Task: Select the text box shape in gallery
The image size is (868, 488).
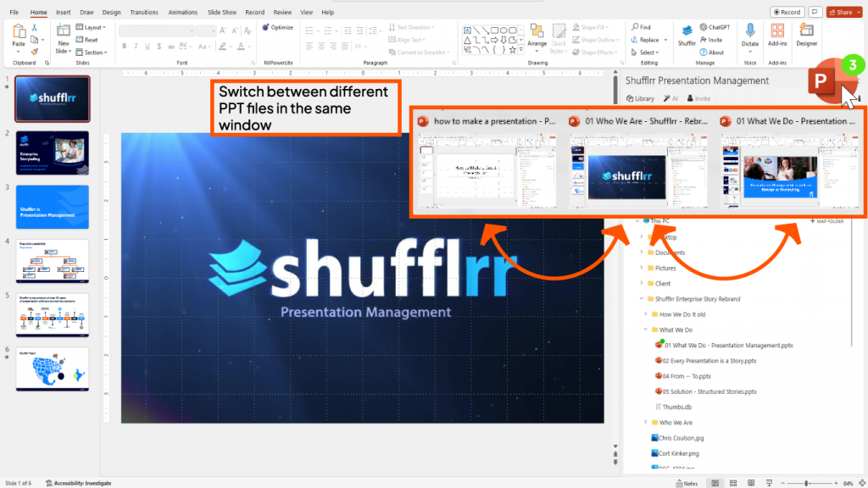Action: point(467,30)
